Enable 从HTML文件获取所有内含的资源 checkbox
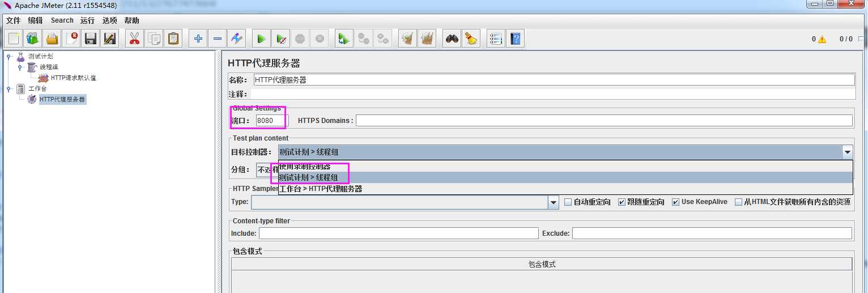This screenshot has height=293, width=868. [738, 202]
